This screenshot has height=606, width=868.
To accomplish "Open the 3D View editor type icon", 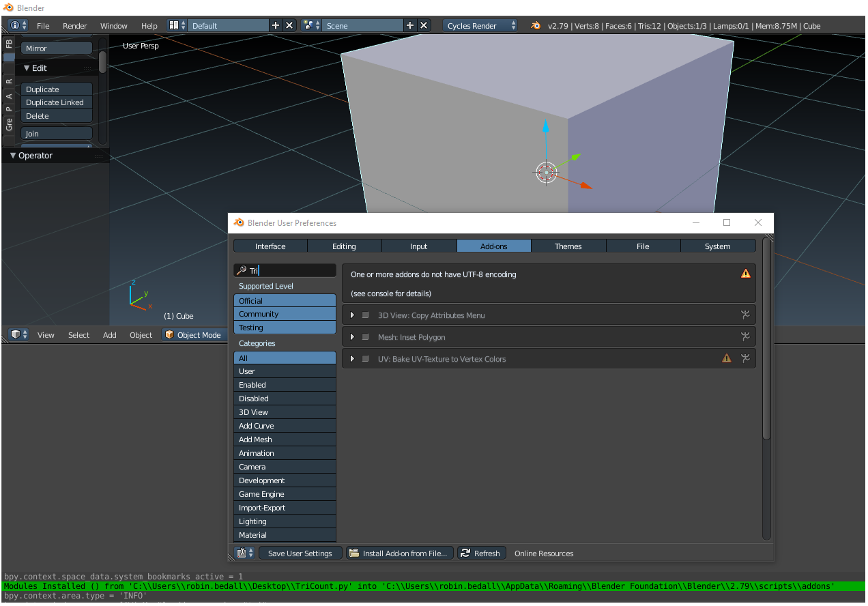I will [19, 334].
